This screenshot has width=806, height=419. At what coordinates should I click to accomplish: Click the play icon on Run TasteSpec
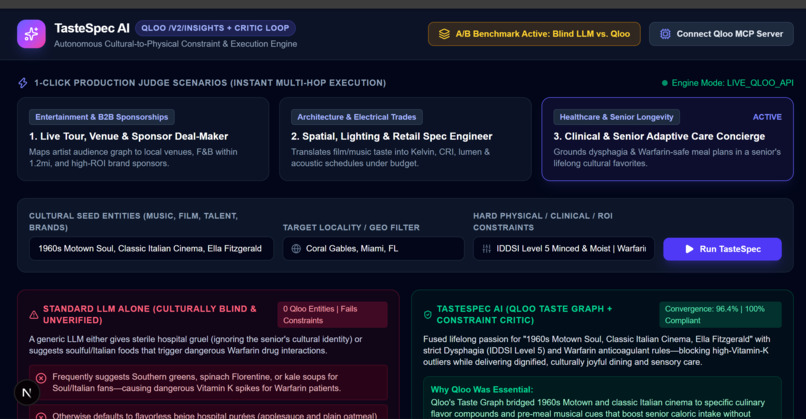(689, 249)
